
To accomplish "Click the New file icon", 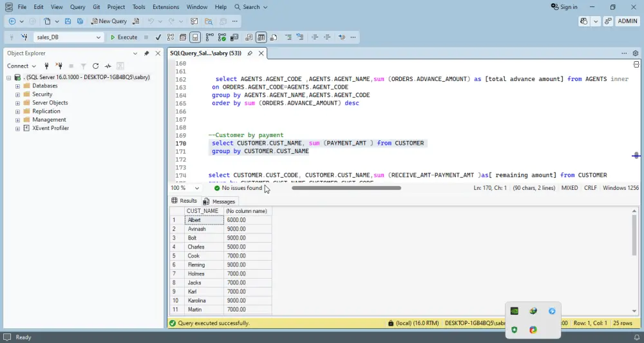I will click(x=48, y=21).
